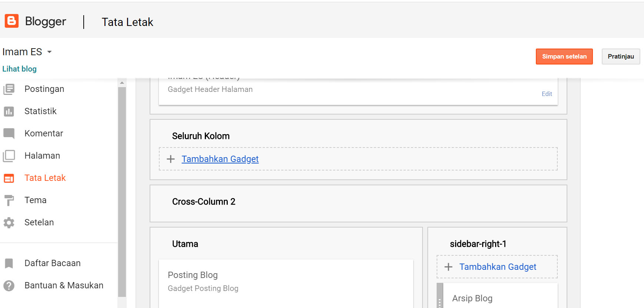This screenshot has width=644, height=308.
Task: Select the Arsip Blog gadget
Action: [500, 296]
